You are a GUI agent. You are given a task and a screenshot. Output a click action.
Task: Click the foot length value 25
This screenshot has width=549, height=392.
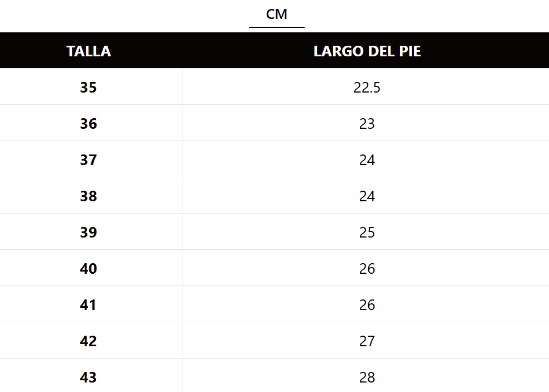click(x=367, y=233)
